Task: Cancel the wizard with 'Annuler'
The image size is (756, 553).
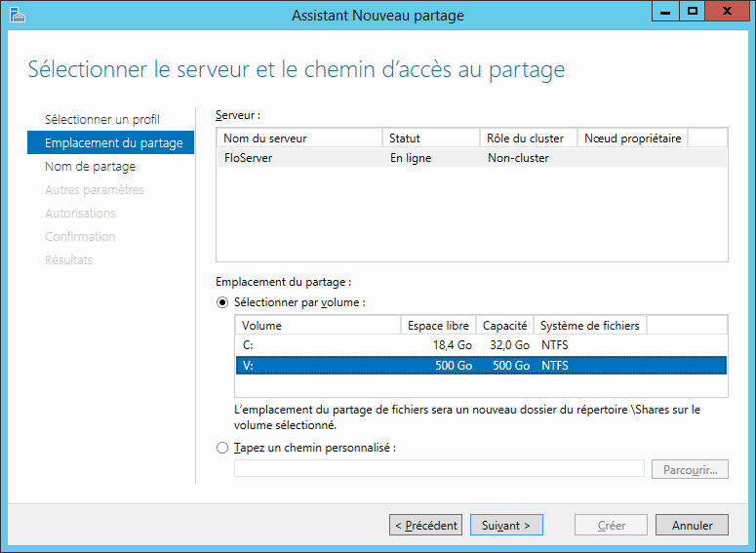Action: [692, 525]
